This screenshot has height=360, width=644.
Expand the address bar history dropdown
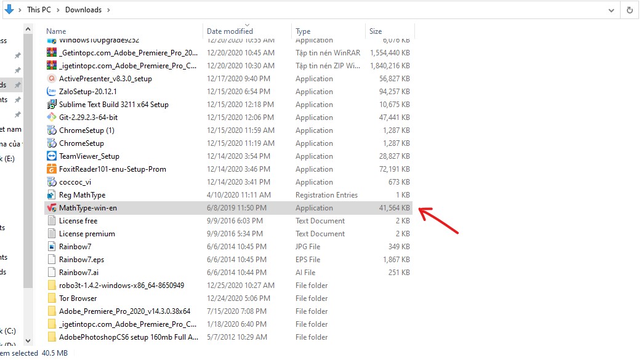(611, 9)
